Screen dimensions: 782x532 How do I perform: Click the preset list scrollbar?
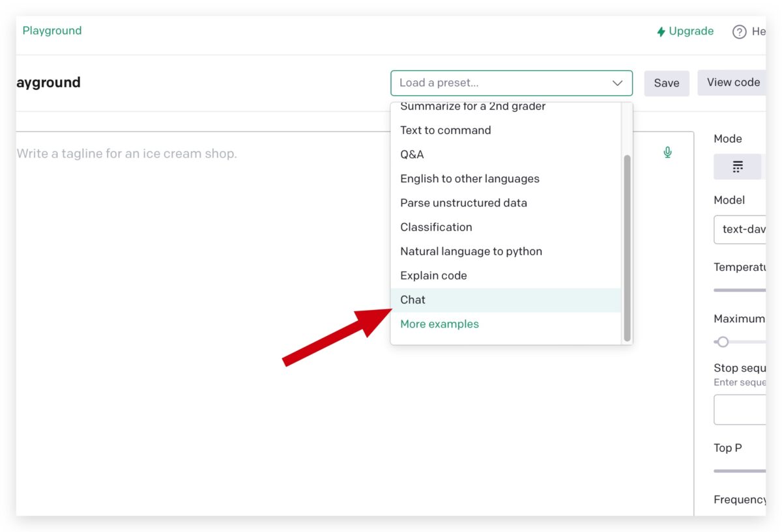point(627,248)
